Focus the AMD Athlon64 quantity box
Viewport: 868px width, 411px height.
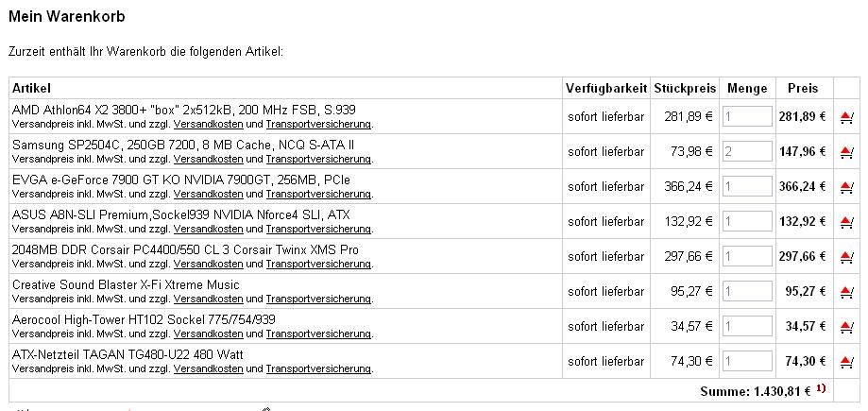[x=747, y=116]
